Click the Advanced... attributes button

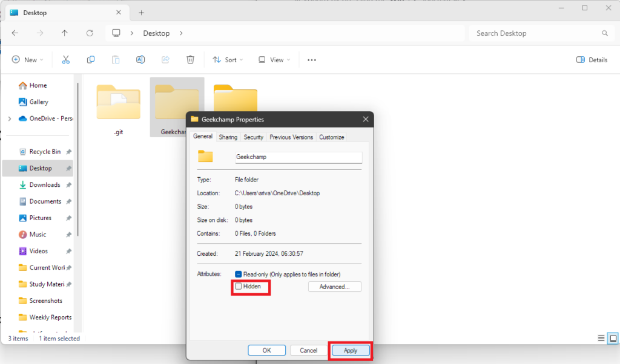click(334, 287)
